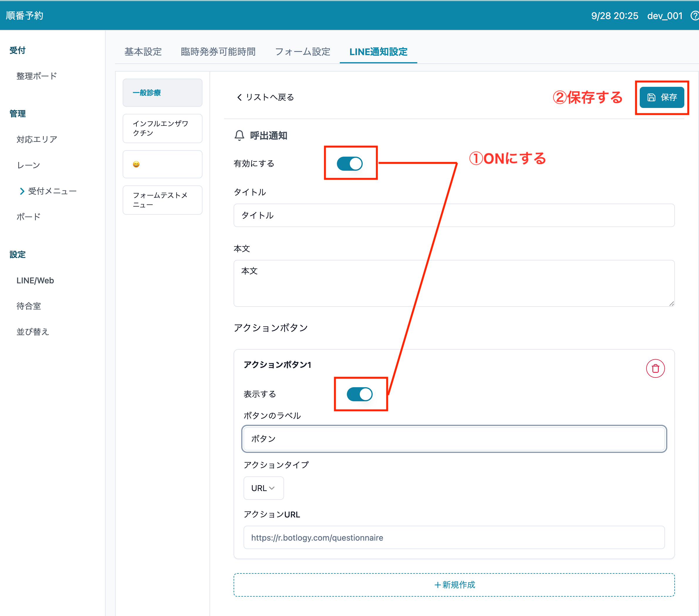
Task: Expand the 受付メニュー sidebar item
Action: (x=48, y=191)
